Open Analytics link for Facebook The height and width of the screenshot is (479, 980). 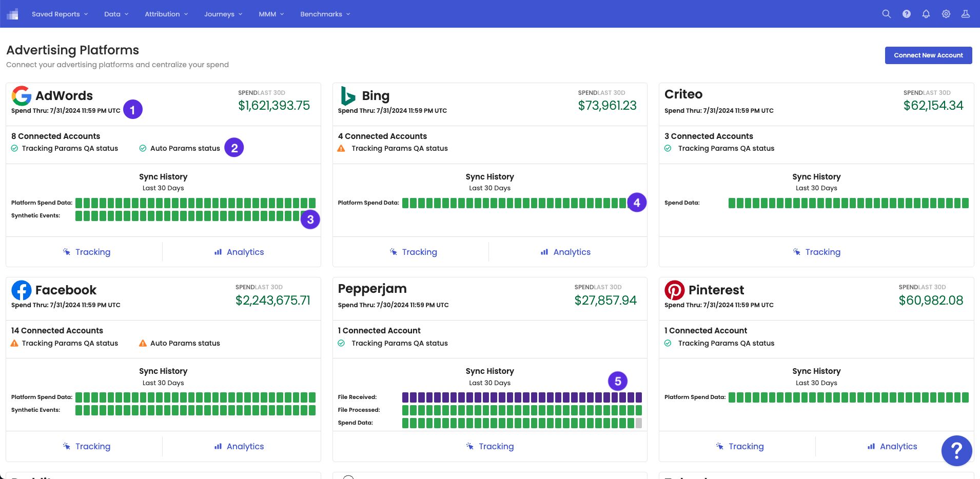(x=239, y=447)
